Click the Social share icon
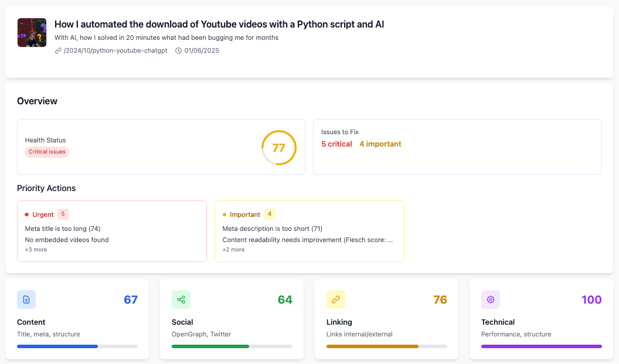 click(181, 300)
